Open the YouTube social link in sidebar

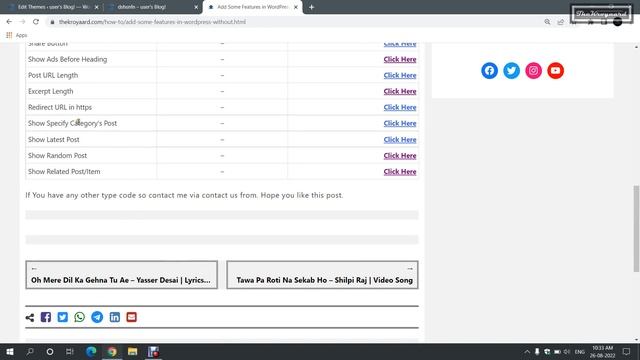pos(555,71)
